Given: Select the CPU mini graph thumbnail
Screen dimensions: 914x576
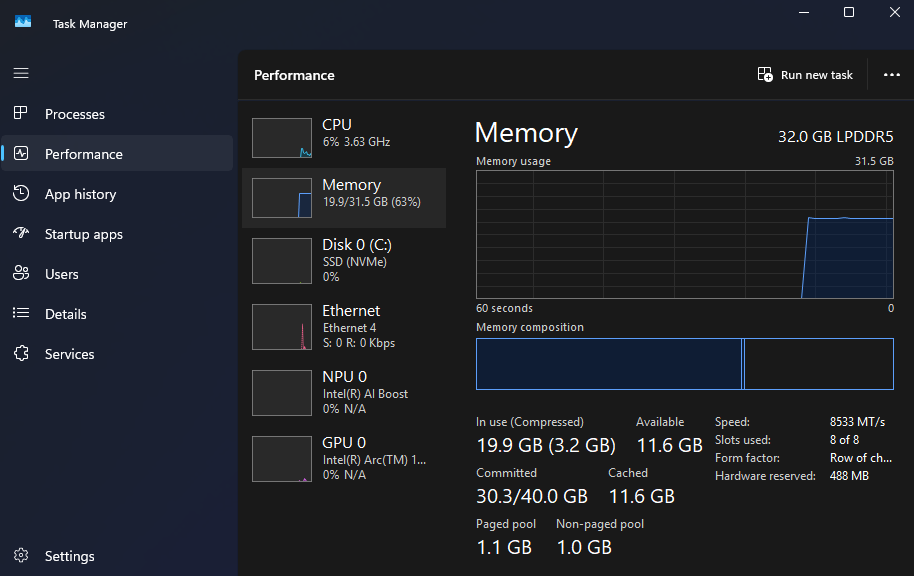Looking at the screenshot, I should point(282,138).
